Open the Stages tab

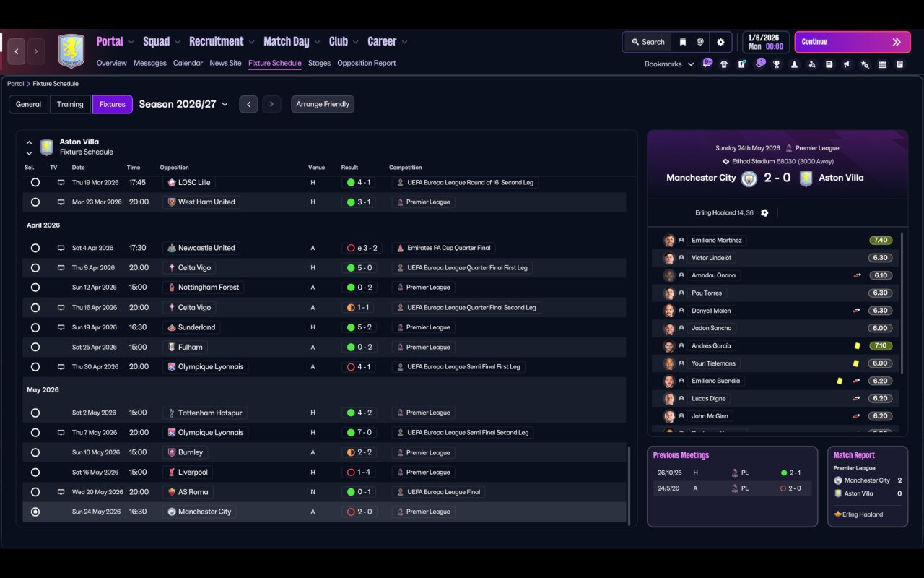[x=319, y=63]
